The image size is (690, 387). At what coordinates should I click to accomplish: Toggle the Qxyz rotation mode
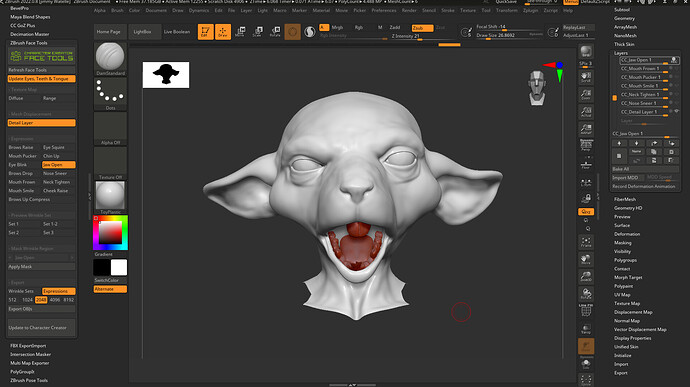[x=586, y=212]
